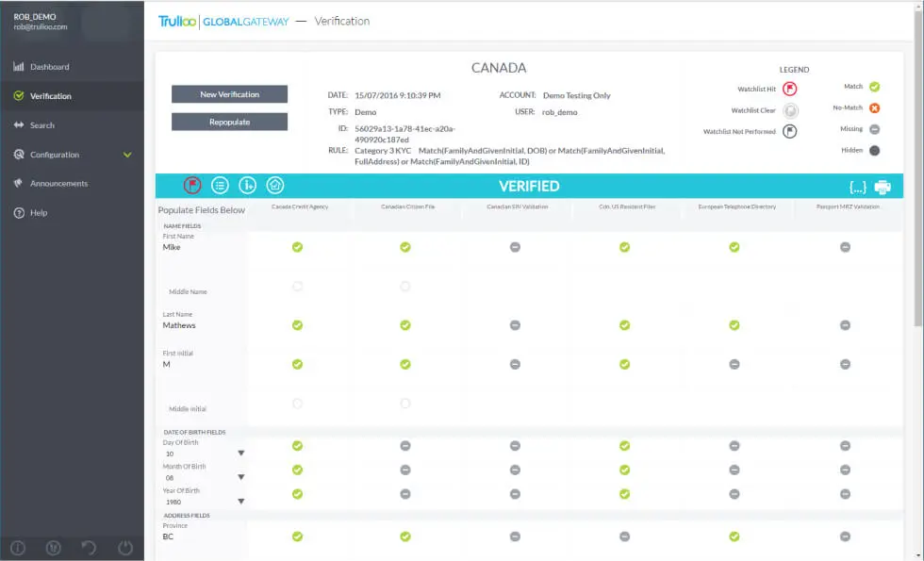Select the home address icon on the teal bar
This screenshot has width=924, height=561.
[276, 185]
